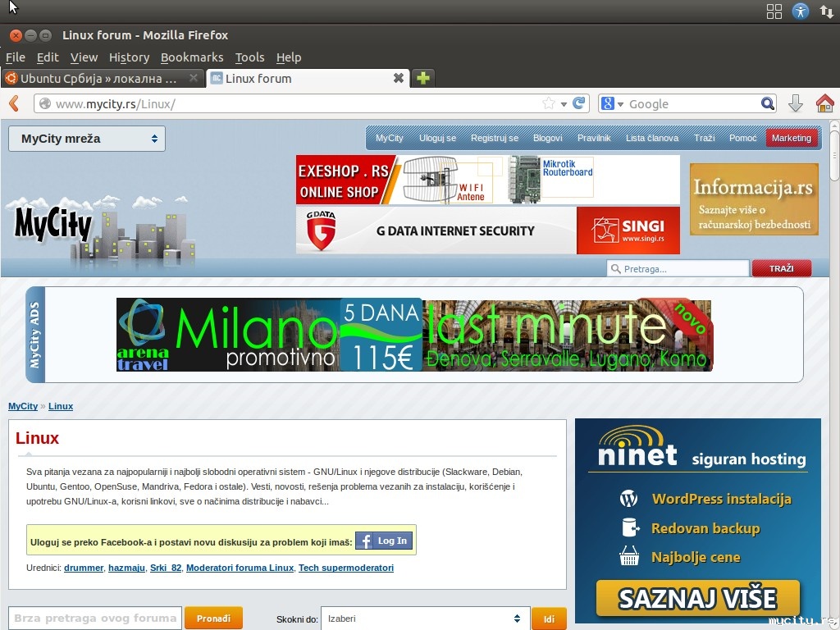Screen dimensions: 840x630
Task: Open Moderatori foruma Linux link
Action: click(x=240, y=568)
